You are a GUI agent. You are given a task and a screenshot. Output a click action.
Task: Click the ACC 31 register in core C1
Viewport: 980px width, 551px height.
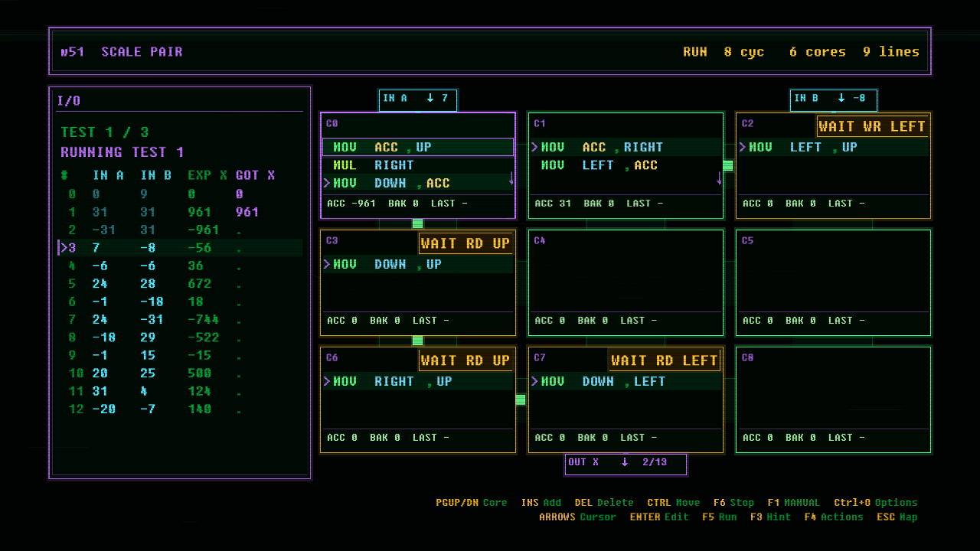[554, 204]
